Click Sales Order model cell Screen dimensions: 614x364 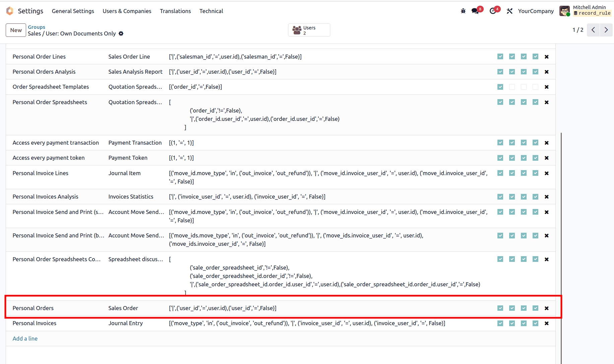123,308
